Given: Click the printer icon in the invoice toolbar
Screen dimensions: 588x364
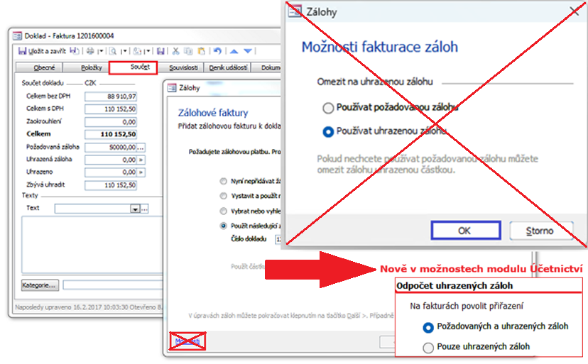Looking at the screenshot, I should coord(90,51).
